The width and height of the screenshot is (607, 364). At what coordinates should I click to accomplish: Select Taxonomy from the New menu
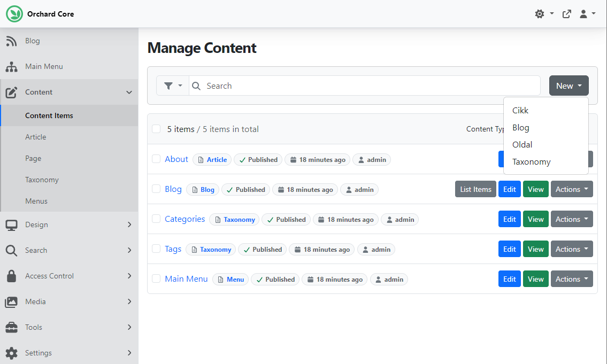pos(546,162)
